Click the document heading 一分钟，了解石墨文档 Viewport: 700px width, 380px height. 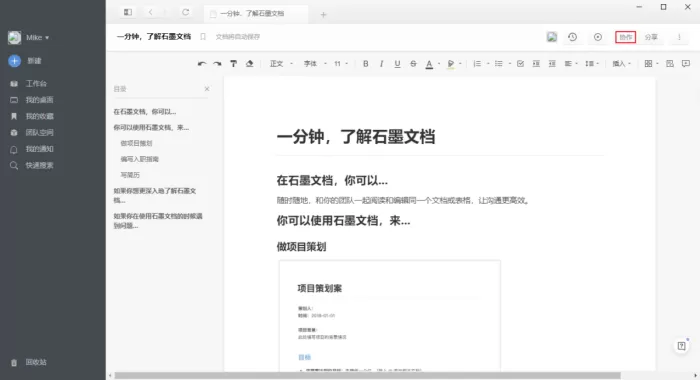(356, 137)
